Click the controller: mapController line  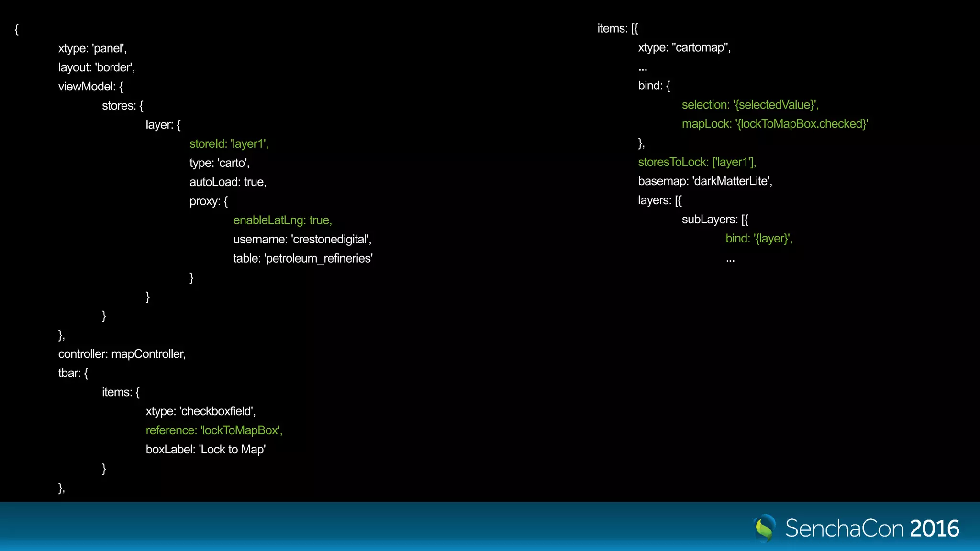click(122, 354)
